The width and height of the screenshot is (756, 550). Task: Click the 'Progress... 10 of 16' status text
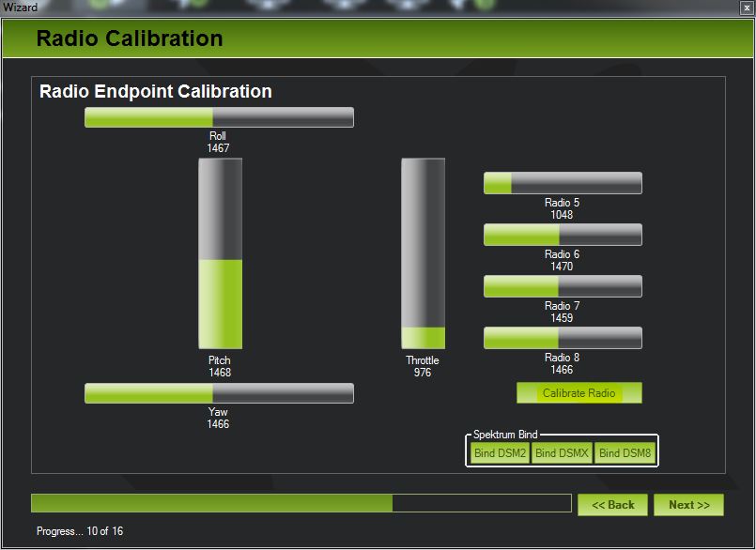tap(80, 531)
